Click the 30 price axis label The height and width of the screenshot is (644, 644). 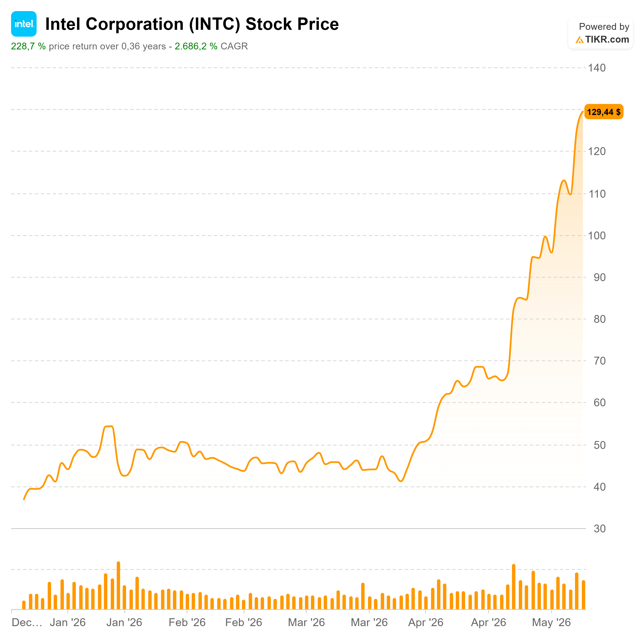[600, 529]
